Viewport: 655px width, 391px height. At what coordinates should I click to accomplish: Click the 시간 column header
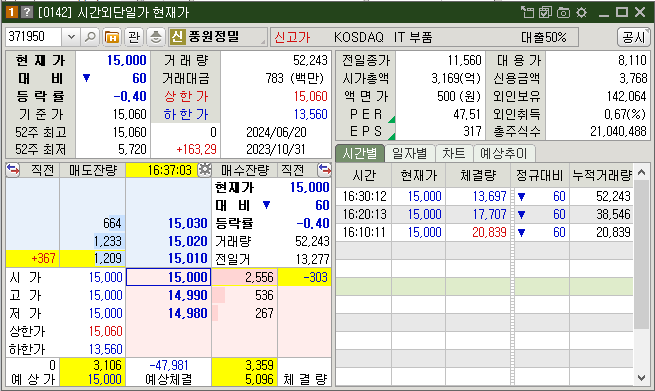click(364, 175)
